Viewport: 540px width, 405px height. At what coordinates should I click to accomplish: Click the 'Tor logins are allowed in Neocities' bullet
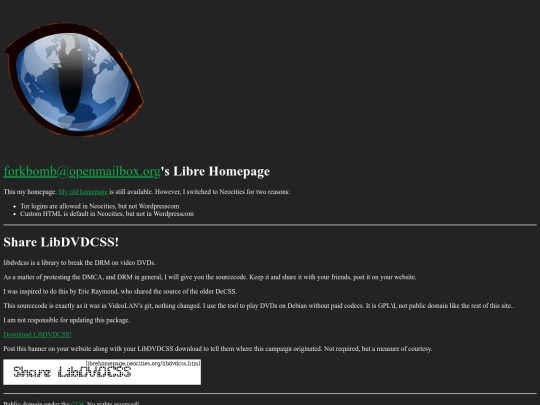[100, 206]
